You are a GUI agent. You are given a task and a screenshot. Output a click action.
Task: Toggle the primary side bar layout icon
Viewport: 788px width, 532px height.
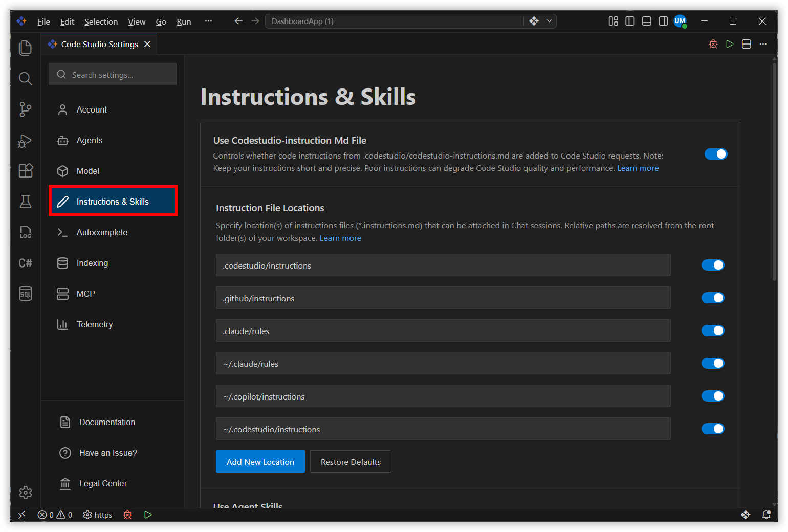point(630,21)
